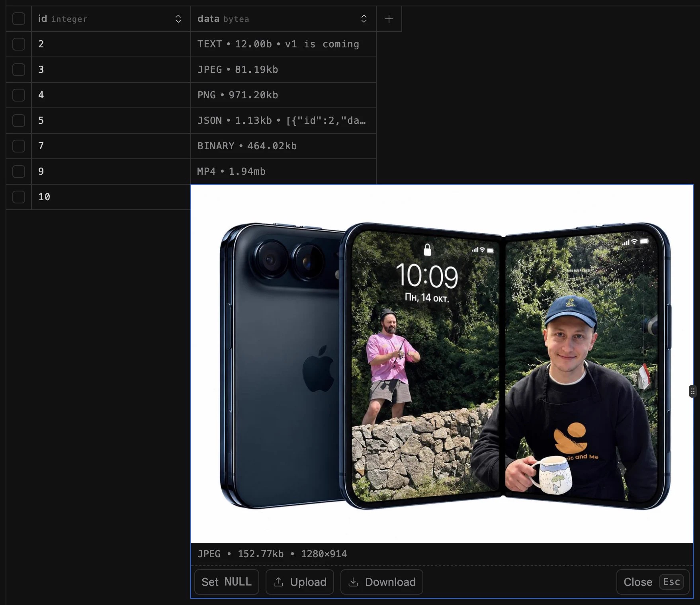This screenshot has height=605, width=700.
Task: Click the 'JPEG • 152.77kb • 1280×914' info text
Action: click(x=272, y=554)
